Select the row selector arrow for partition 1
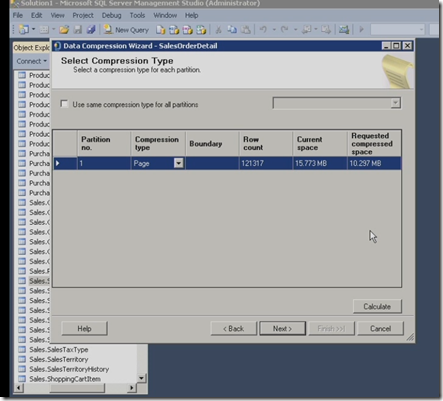 (x=65, y=163)
